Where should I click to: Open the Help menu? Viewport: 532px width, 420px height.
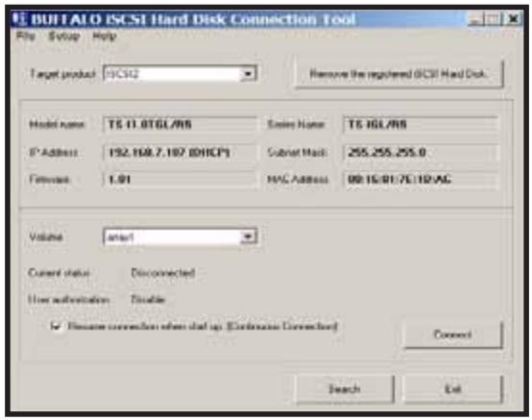pyautogui.click(x=105, y=36)
